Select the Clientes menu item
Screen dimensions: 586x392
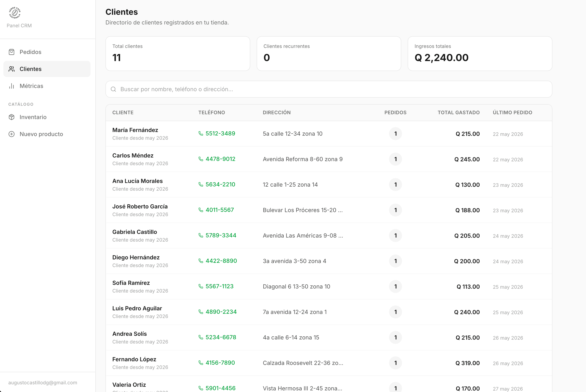47,69
